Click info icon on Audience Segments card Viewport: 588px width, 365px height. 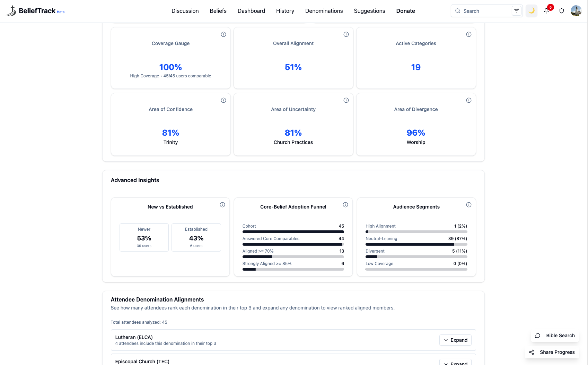coord(469,205)
